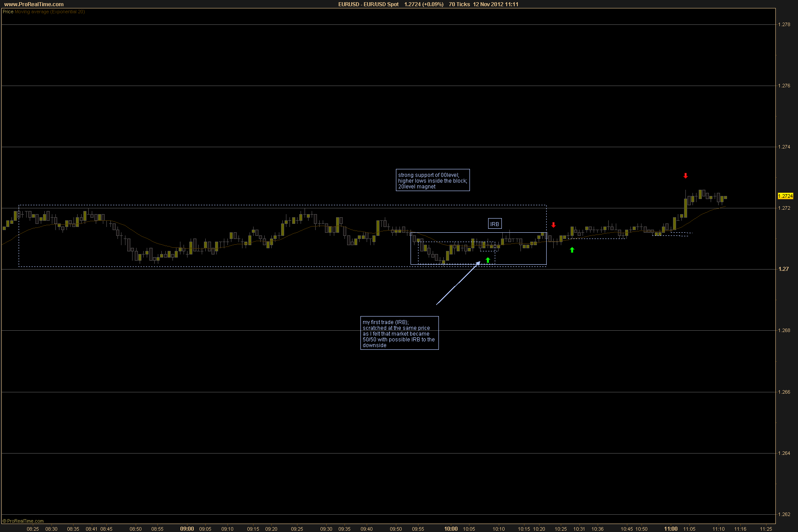Click the green up arrow near 10:10
The height and width of the screenshot is (532, 798).
click(488, 260)
